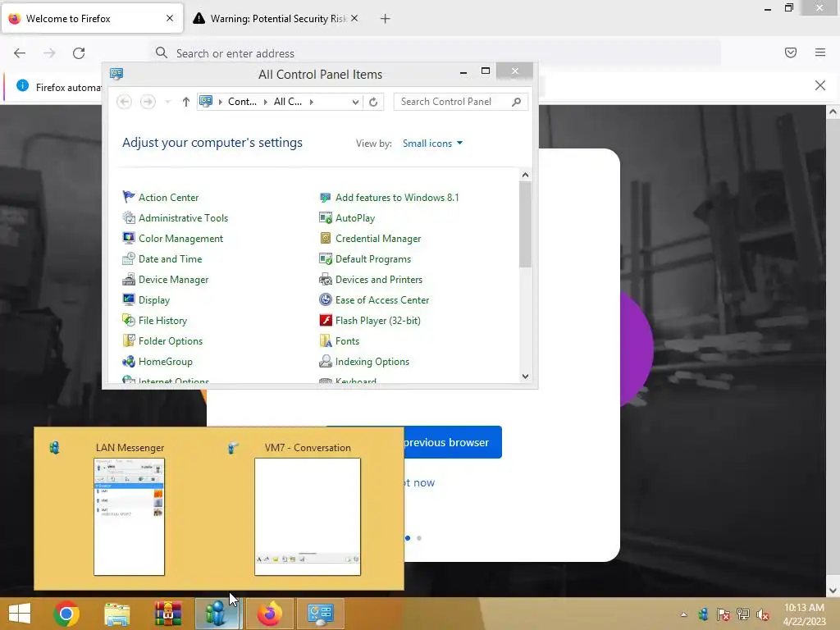840x630 pixels.
Task: Expand Control Panel address history dropdown
Action: tap(355, 102)
